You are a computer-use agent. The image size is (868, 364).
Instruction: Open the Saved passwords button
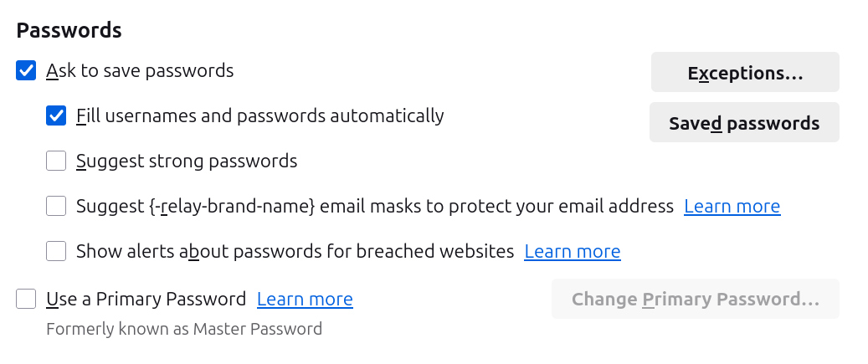[744, 123]
